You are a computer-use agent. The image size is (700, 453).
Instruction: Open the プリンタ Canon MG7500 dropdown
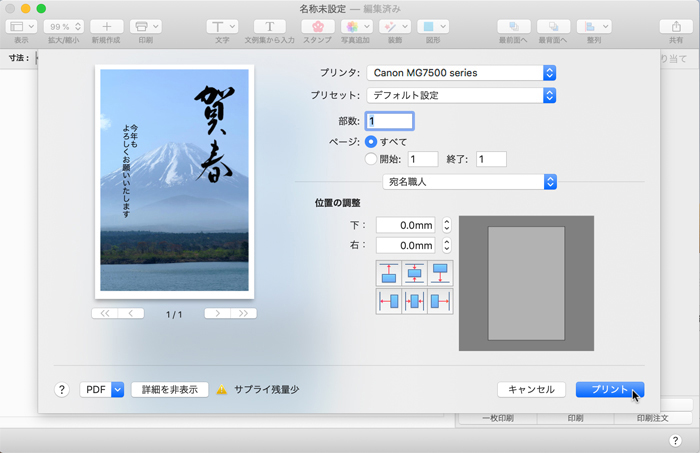pyautogui.click(x=460, y=73)
